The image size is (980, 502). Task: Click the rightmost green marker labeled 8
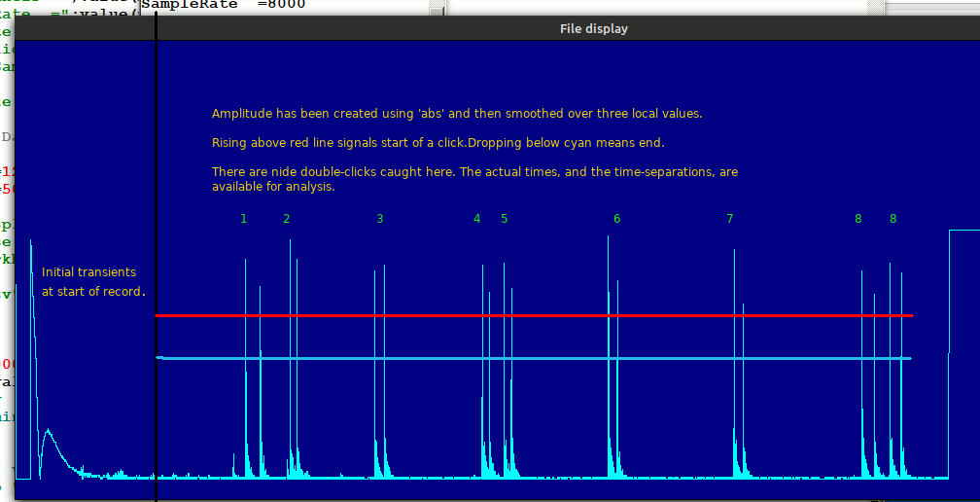pos(892,219)
